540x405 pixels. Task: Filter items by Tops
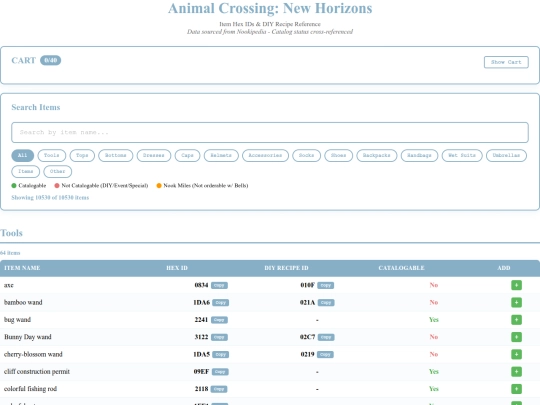[82, 155]
